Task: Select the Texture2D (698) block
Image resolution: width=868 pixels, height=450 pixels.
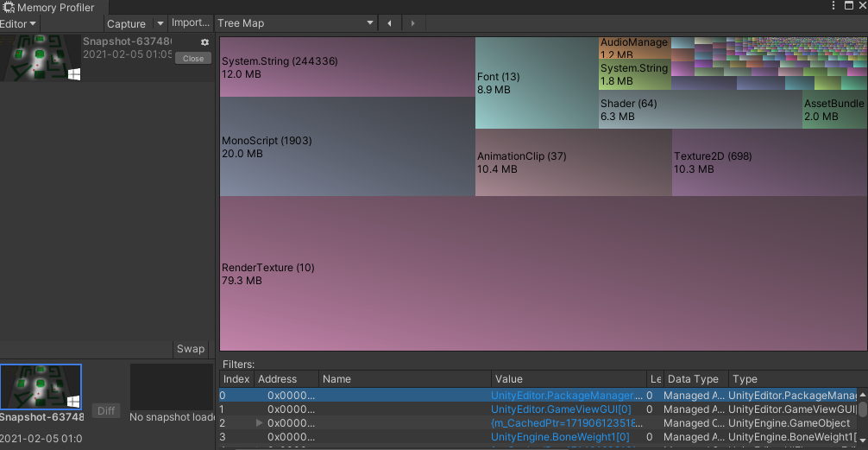Action: 769,162
